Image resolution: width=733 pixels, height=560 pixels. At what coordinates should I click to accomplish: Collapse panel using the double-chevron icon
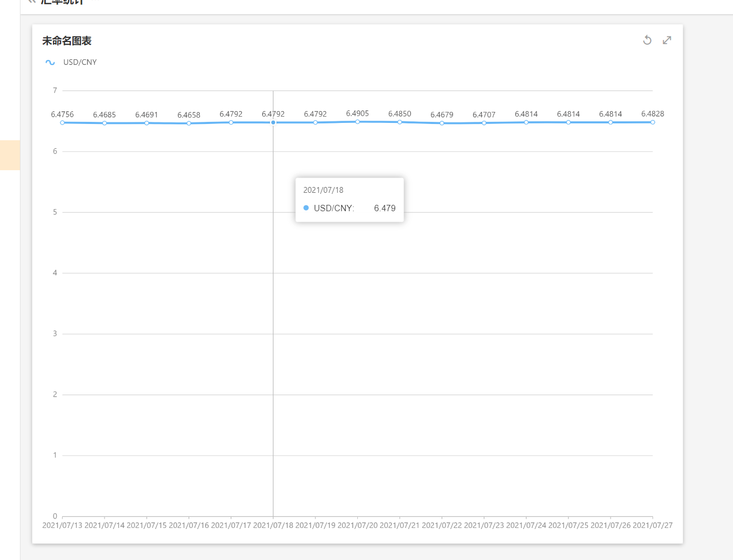click(x=32, y=2)
